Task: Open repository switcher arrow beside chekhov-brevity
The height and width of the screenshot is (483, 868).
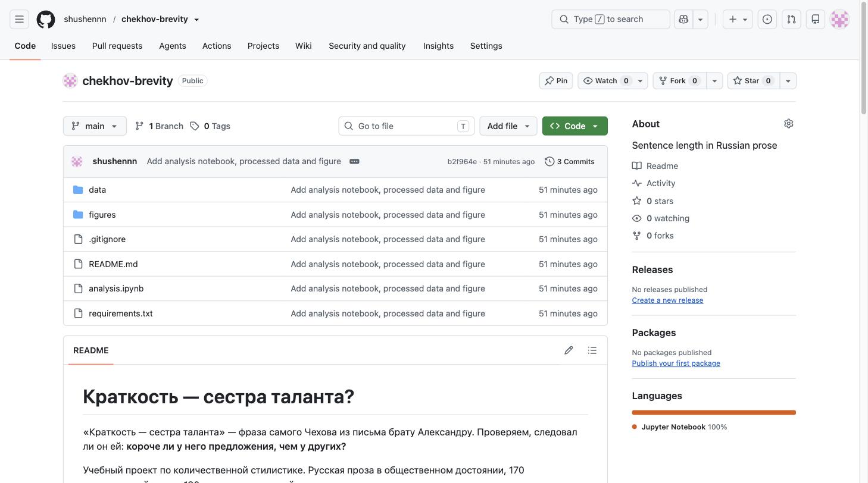Action: point(196,20)
